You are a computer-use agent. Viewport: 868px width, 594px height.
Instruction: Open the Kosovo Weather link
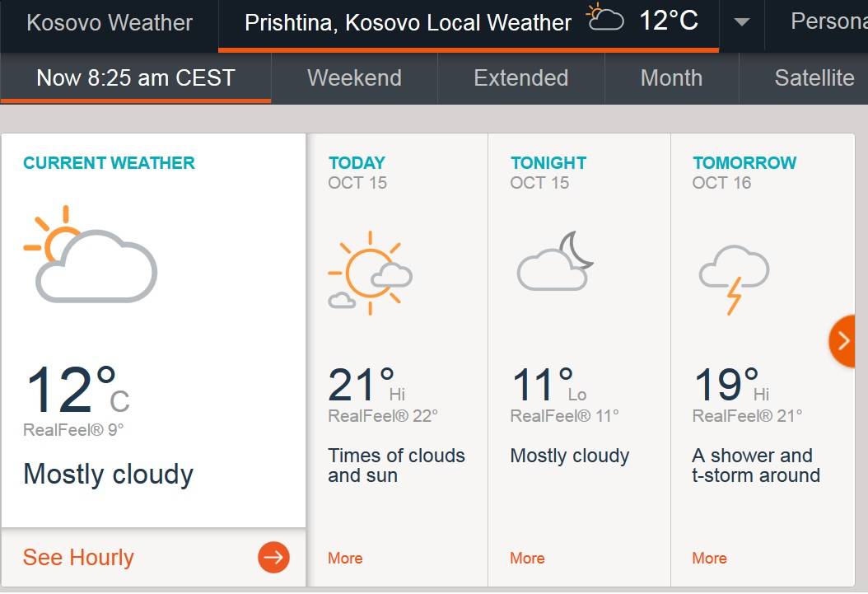pyautogui.click(x=110, y=23)
